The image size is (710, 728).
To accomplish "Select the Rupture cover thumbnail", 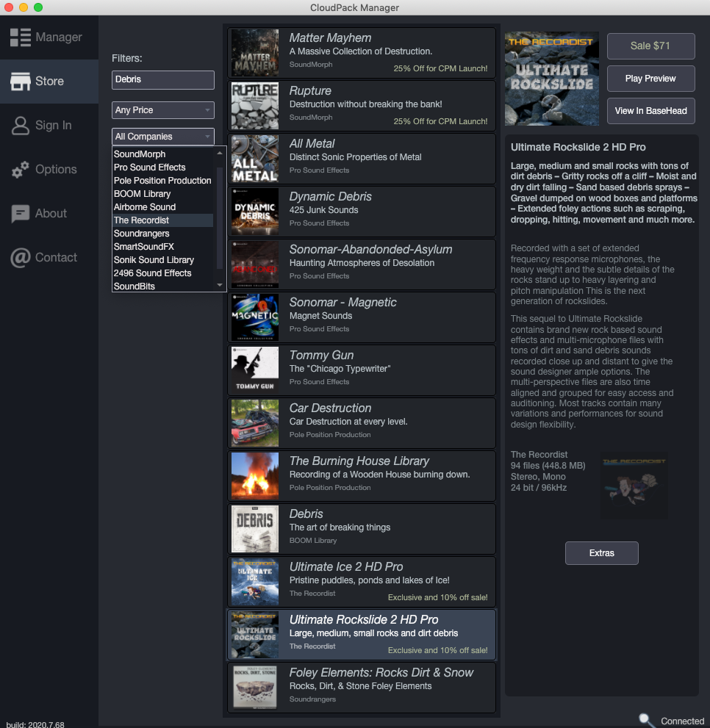I will (255, 106).
